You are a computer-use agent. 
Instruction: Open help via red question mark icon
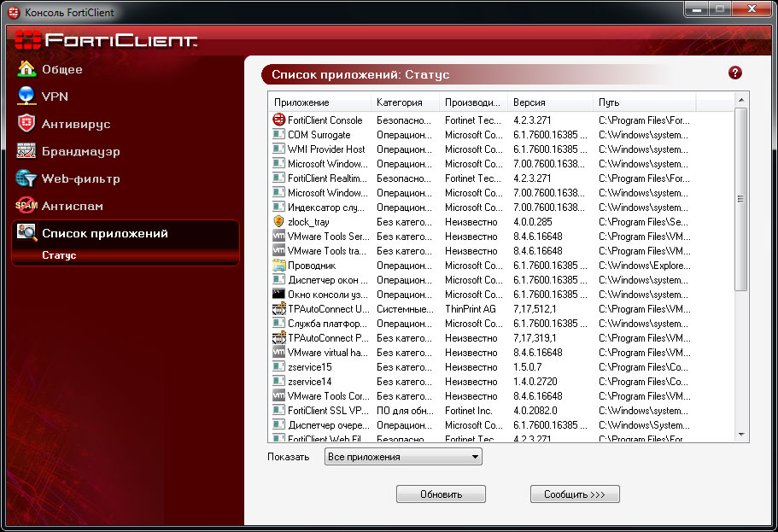click(x=734, y=73)
